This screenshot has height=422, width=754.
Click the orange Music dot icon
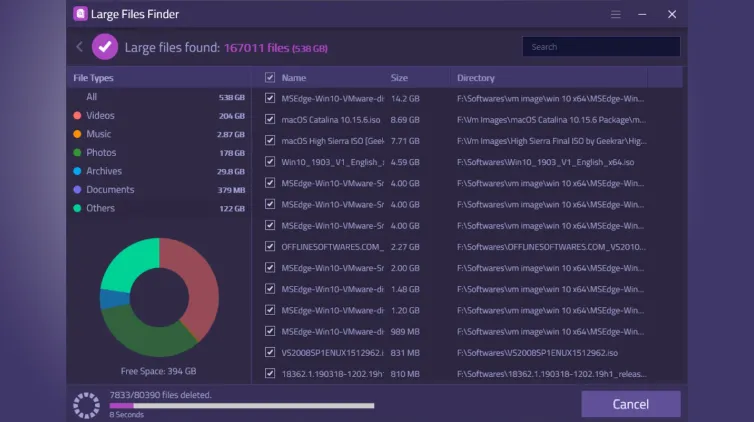point(77,134)
